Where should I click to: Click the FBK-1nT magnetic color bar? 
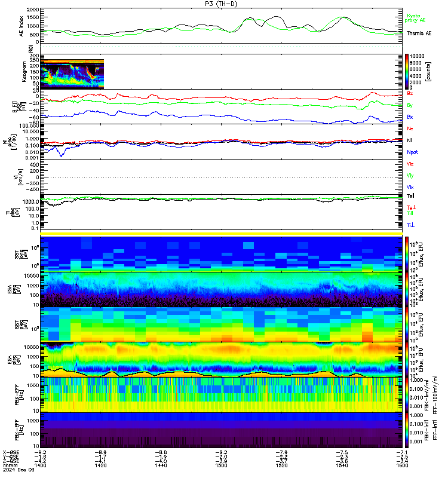pos(407,430)
